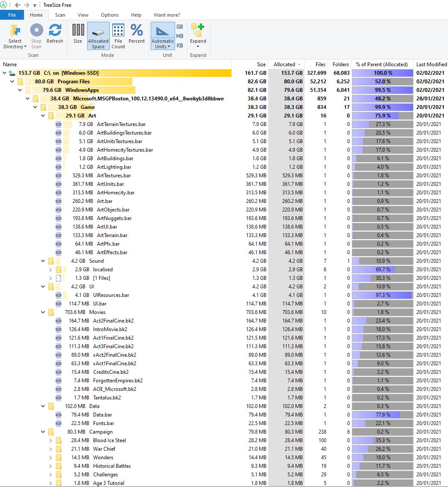The image size is (448, 487).
Task: Click the Data.bar file icon
Action: pyautogui.click(x=59, y=415)
